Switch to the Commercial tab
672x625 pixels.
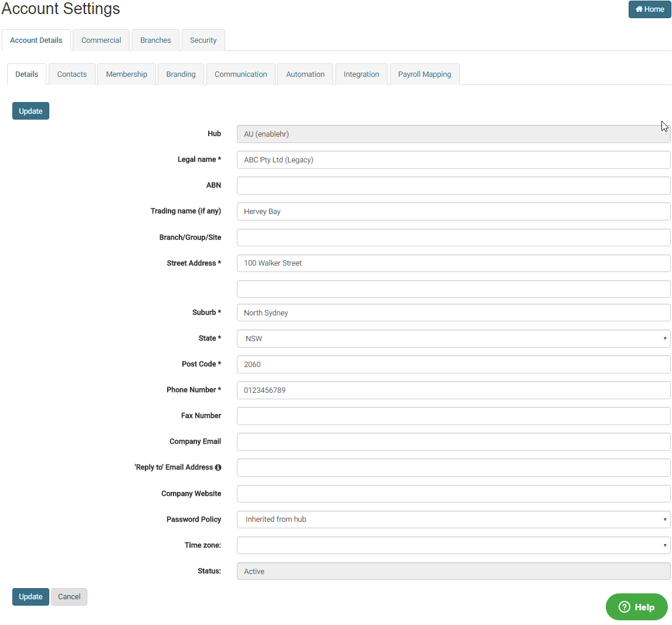point(101,40)
